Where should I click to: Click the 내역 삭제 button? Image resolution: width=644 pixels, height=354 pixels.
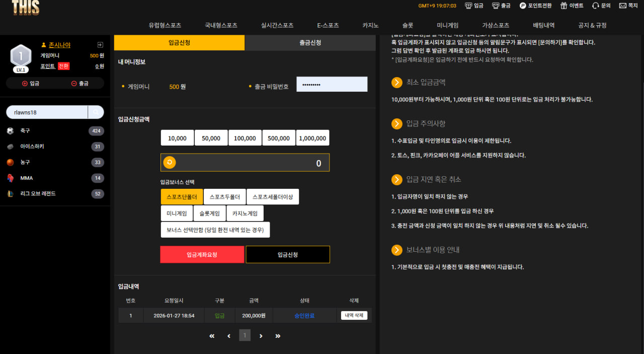point(354,316)
